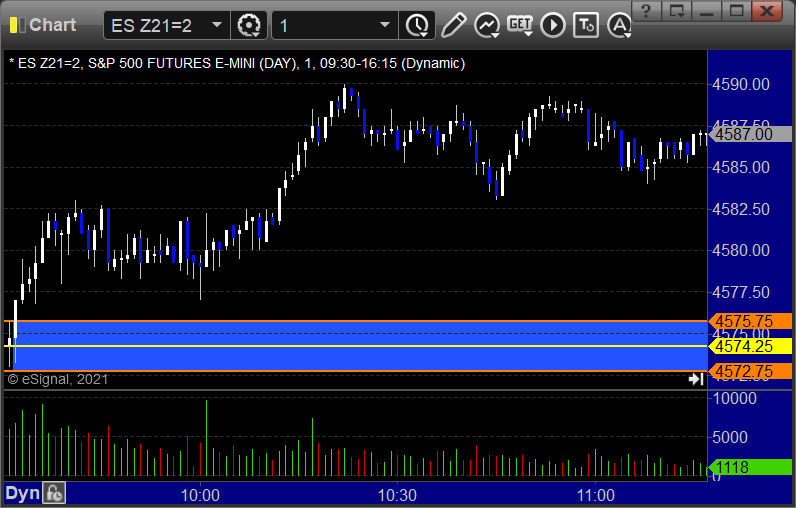Screen dimensions: 796x508
Task: Select the 4574.25 yellow level marker
Action: coord(750,346)
